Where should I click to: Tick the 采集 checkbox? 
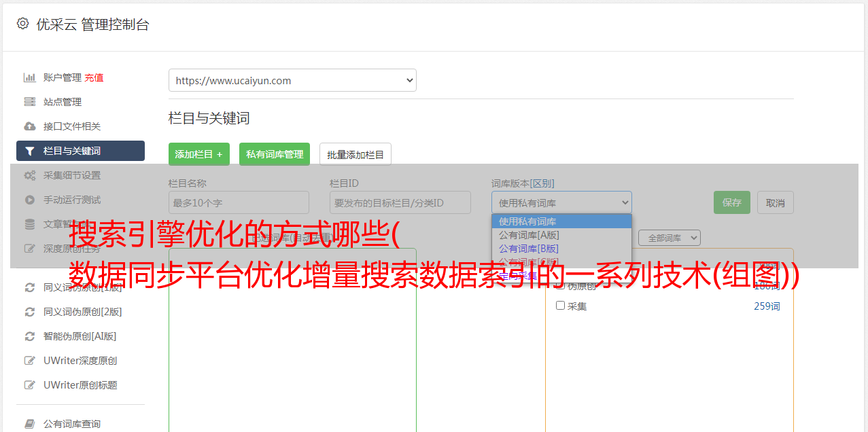[x=561, y=306]
